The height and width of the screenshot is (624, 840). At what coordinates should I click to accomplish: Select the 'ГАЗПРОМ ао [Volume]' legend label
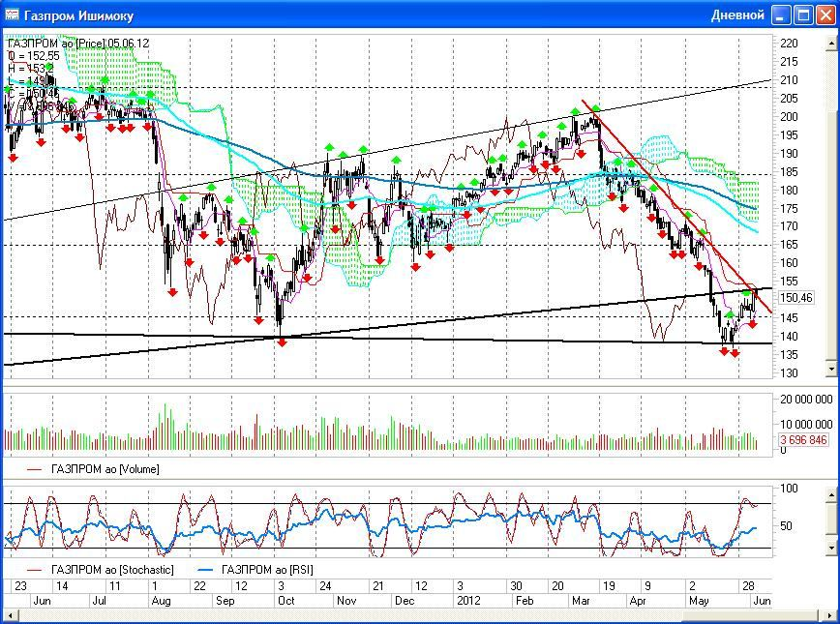[105, 470]
